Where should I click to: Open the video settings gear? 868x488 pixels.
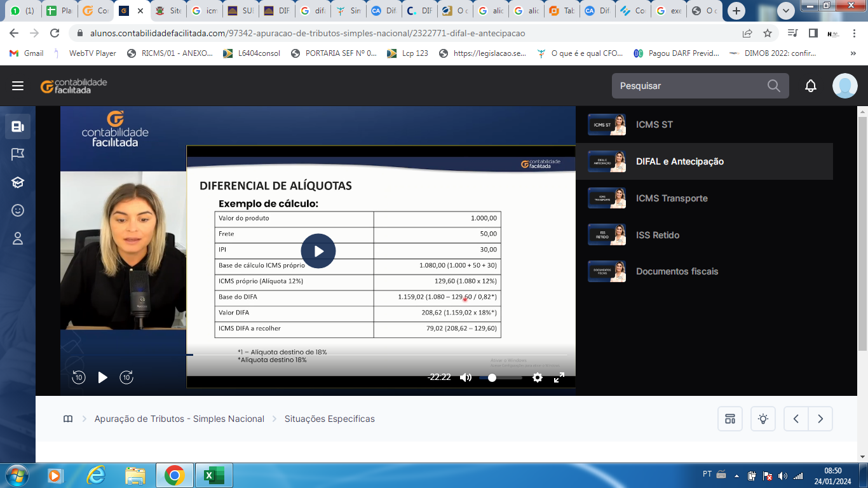pyautogui.click(x=538, y=377)
